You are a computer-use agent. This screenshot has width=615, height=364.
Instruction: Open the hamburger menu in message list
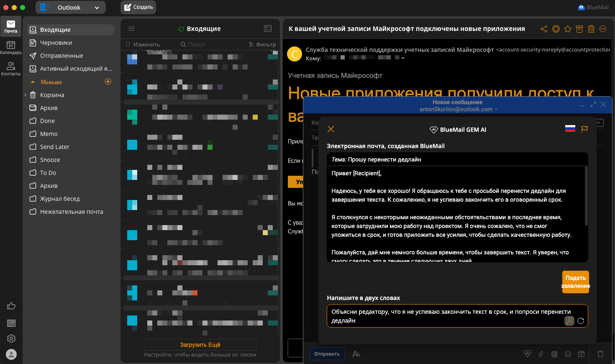[x=131, y=29]
